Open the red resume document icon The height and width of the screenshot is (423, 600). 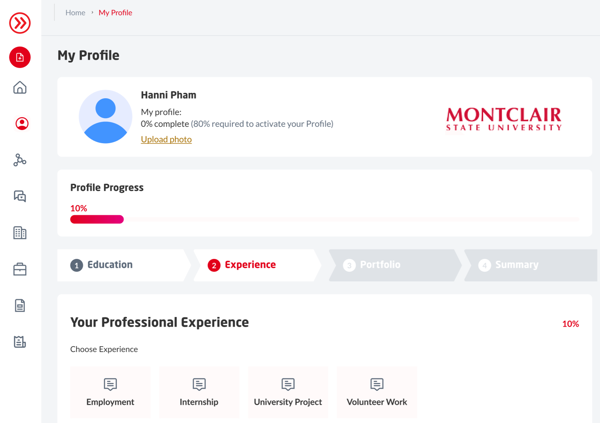tap(19, 57)
